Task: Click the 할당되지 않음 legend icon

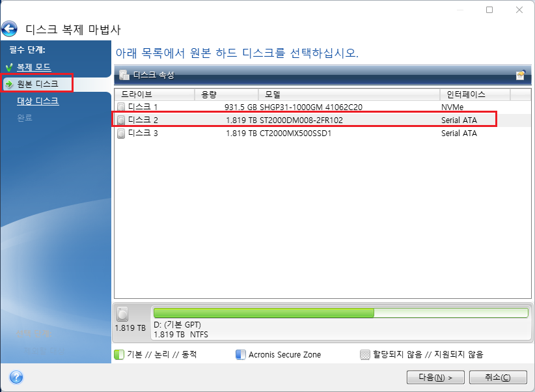Action: point(364,354)
